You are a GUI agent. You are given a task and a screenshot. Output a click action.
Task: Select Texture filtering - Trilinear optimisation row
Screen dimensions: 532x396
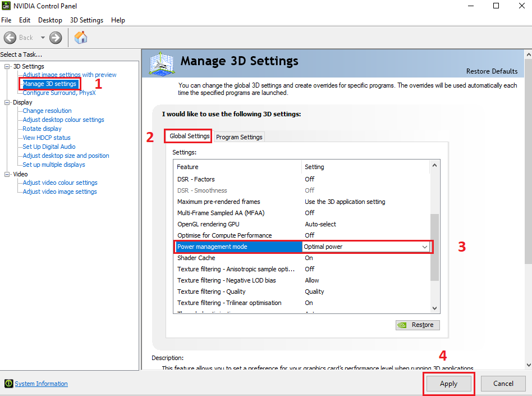[x=301, y=303]
